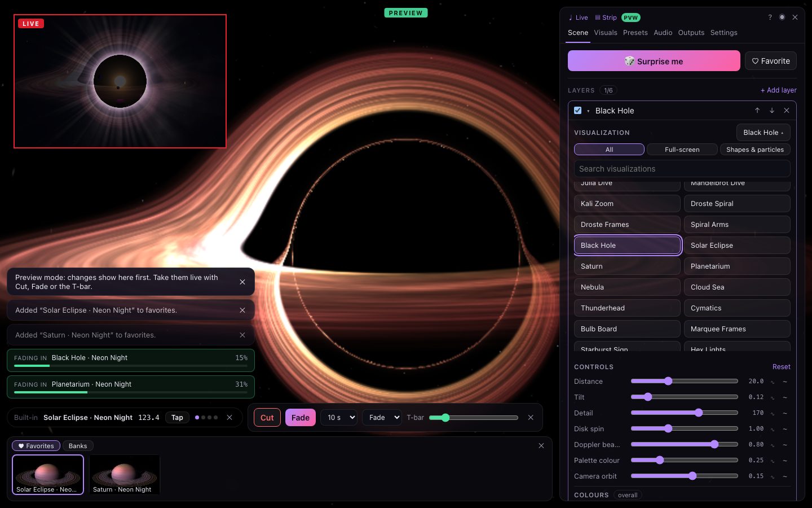
Task: Click the tilde icon on the Tilt row
Action: [785, 397]
